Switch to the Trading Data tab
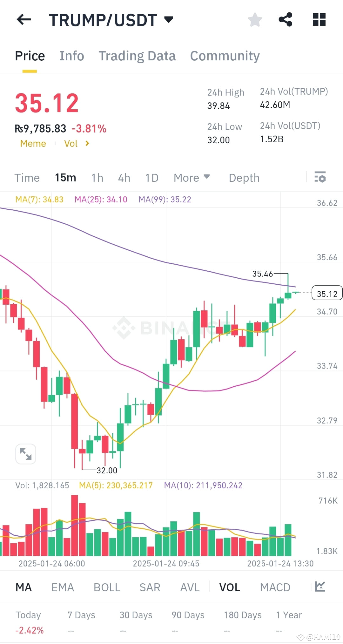343x644 pixels. (137, 56)
